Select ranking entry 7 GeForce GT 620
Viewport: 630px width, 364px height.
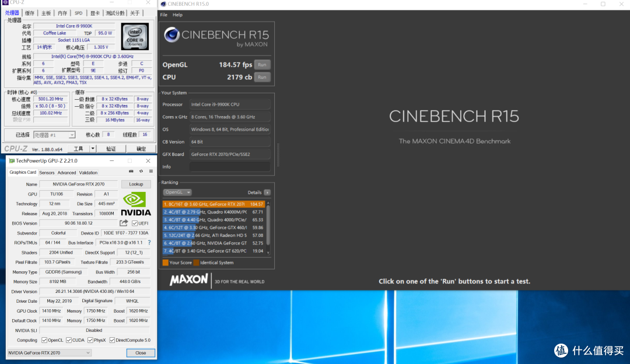pos(213,251)
